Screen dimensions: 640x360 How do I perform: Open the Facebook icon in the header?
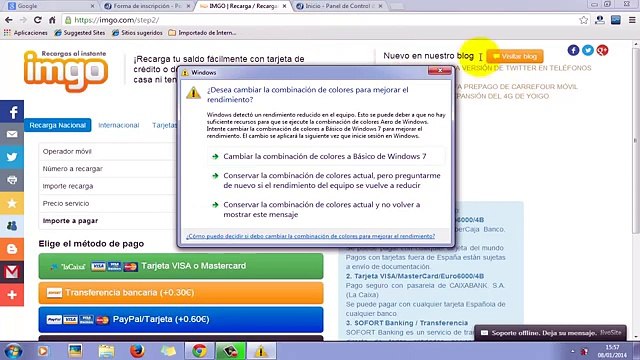pyautogui.click(x=573, y=50)
